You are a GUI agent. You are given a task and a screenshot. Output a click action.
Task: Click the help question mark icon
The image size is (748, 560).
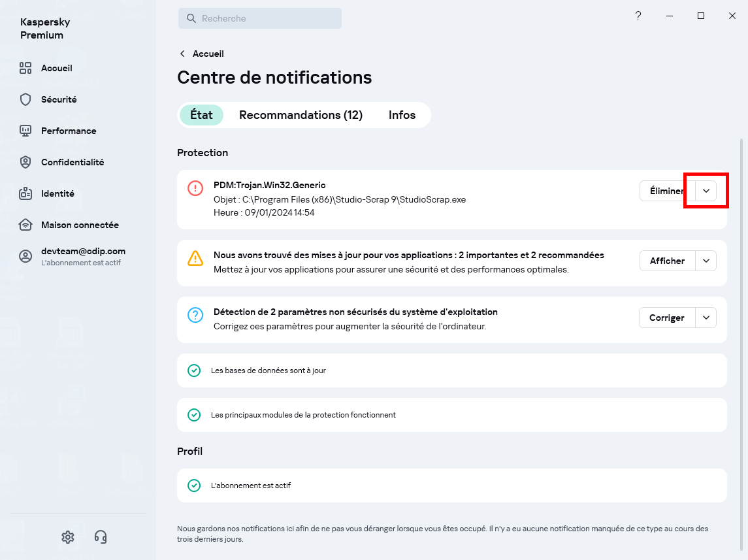[x=638, y=16]
